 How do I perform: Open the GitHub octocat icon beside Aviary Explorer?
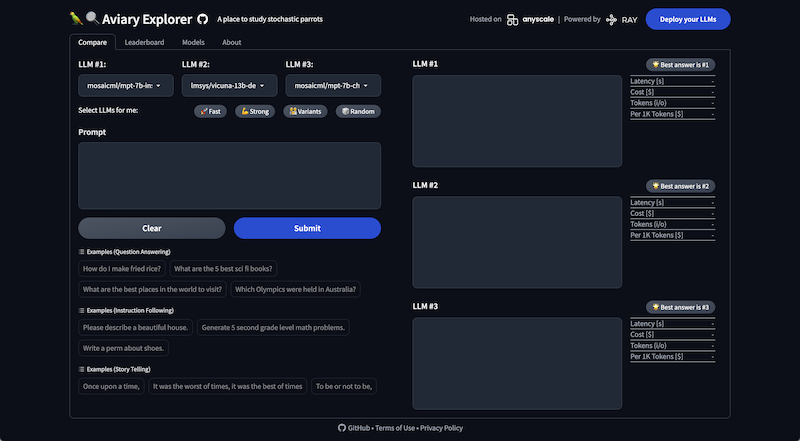203,19
